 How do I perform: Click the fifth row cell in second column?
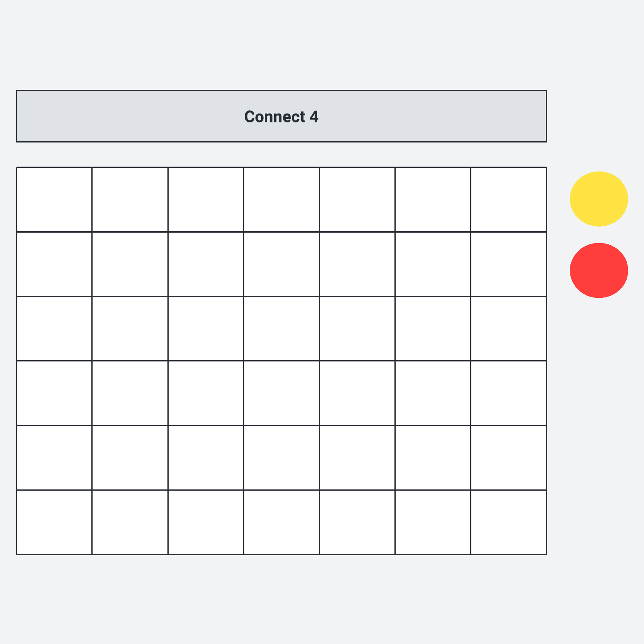130,458
